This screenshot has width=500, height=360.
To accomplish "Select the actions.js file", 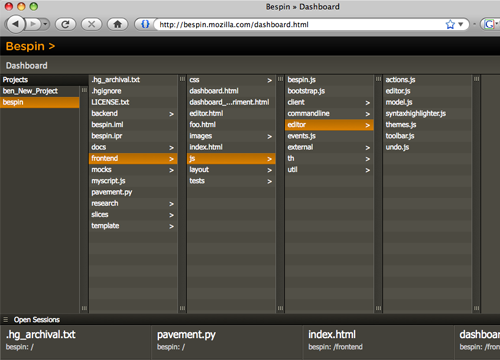I will (427, 80).
